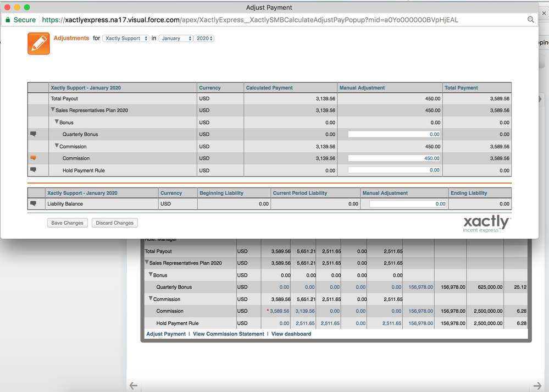Viewport: 549px width, 392px height.
Task: Click 156,978.00 link in Hold Payment Rule row
Action: [421, 323]
